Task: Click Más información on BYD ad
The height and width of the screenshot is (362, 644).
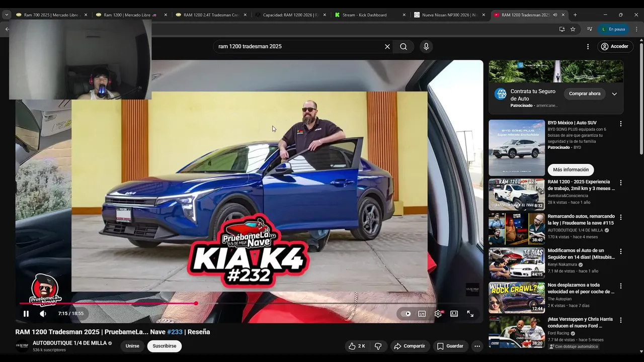Action: [x=571, y=169]
